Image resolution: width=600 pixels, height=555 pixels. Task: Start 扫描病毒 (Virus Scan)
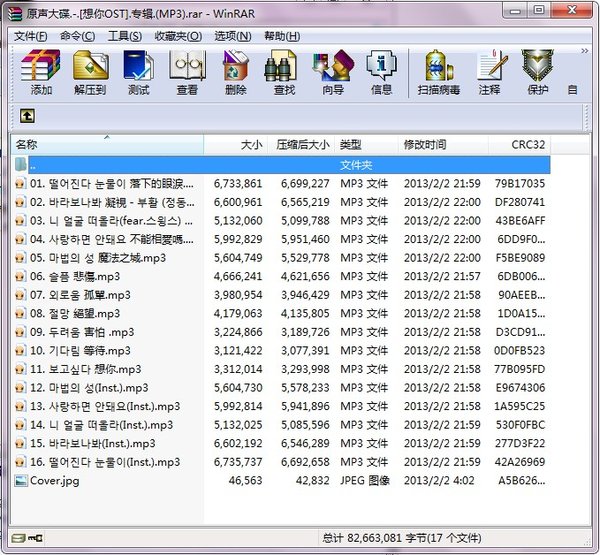click(x=439, y=72)
